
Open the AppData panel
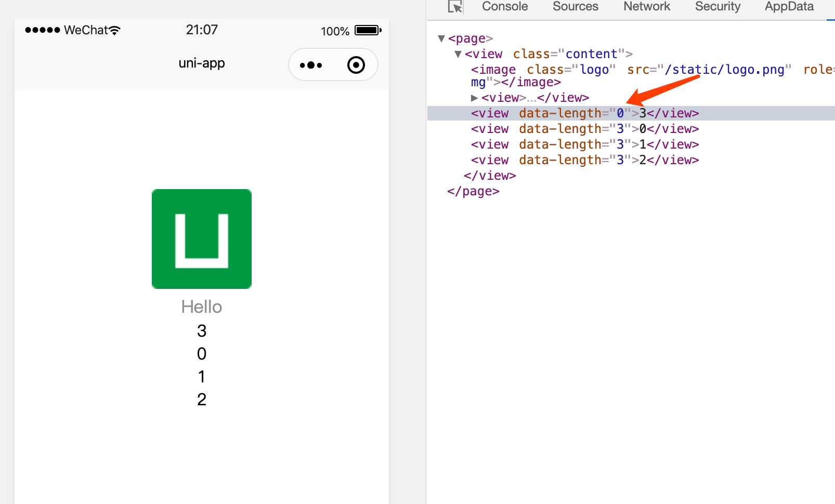(788, 7)
